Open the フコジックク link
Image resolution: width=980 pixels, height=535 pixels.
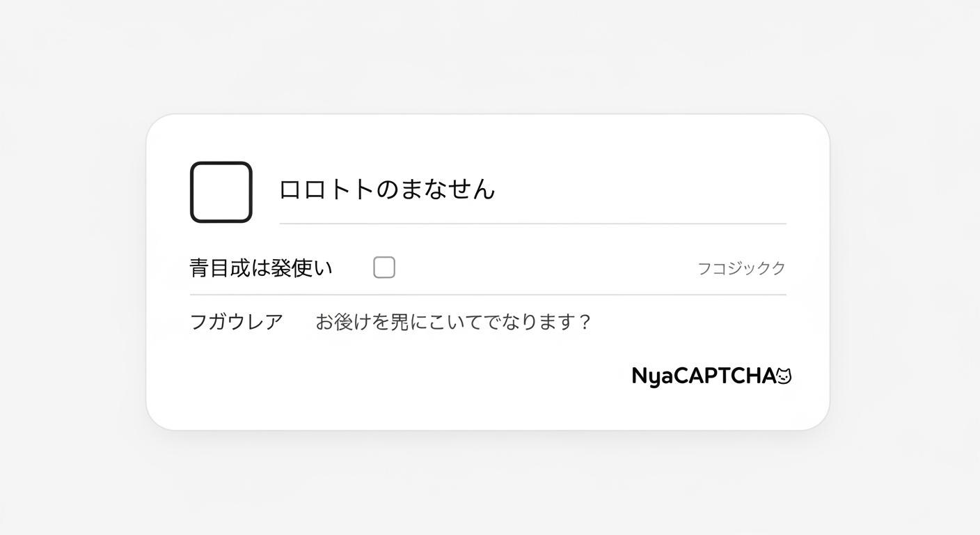coord(741,268)
